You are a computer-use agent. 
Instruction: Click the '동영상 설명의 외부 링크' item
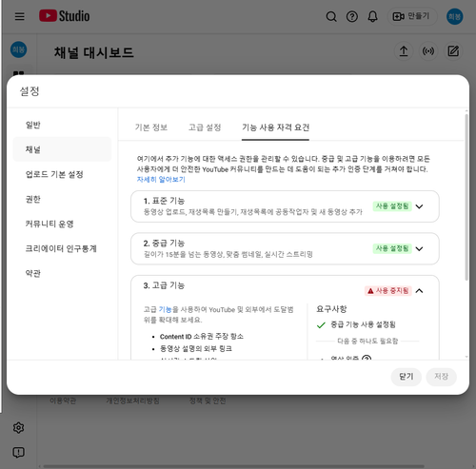(x=196, y=349)
